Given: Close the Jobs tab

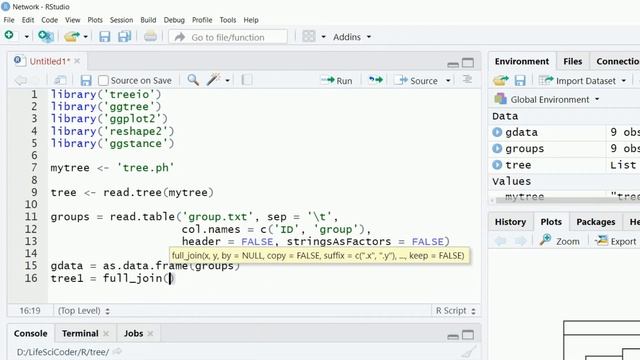Looking at the screenshot, I should coord(150,333).
